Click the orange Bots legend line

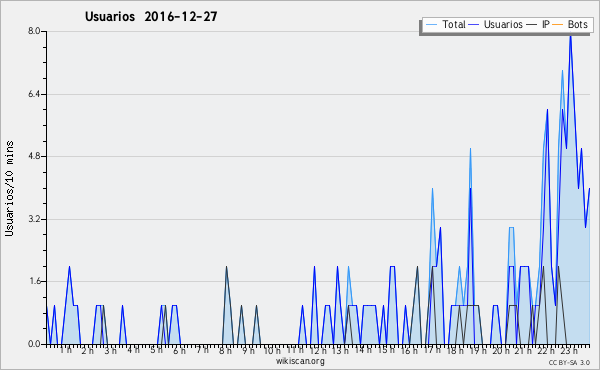(x=558, y=25)
